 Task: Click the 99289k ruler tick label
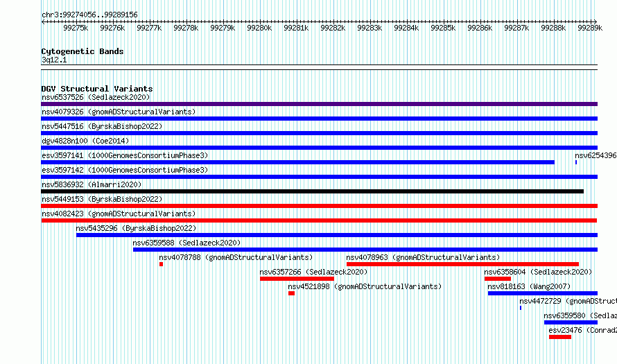tap(590, 28)
